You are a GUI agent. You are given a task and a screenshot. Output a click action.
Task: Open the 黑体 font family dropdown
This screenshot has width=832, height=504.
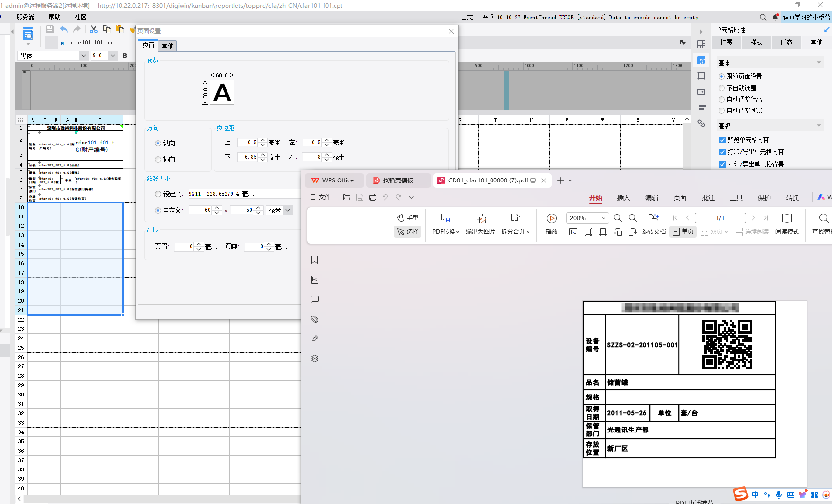tap(83, 56)
